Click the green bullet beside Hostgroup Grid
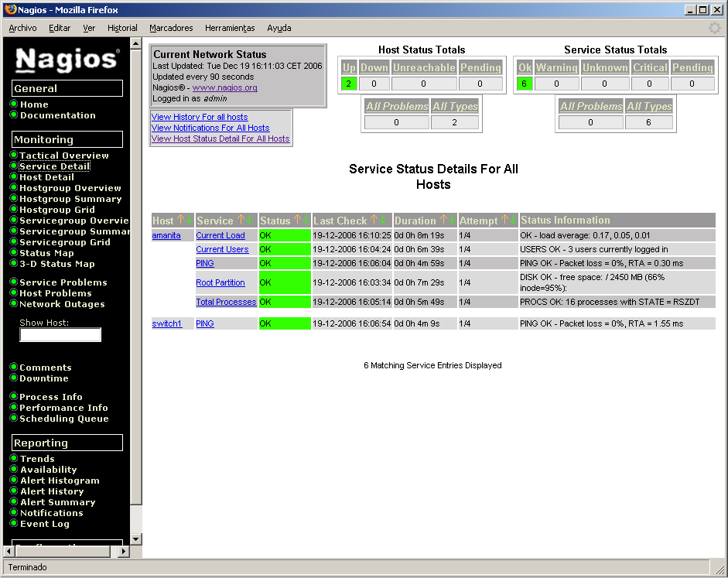 14,210
